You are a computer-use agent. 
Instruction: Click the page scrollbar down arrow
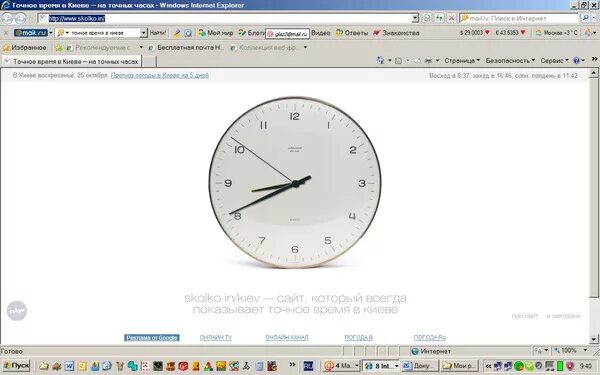point(593,339)
